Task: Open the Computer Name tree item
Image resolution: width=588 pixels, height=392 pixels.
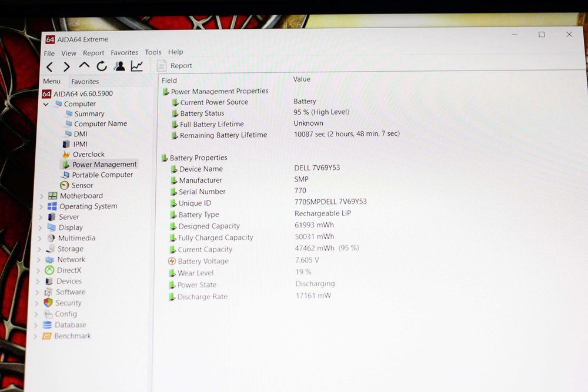Action: click(x=96, y=123)
